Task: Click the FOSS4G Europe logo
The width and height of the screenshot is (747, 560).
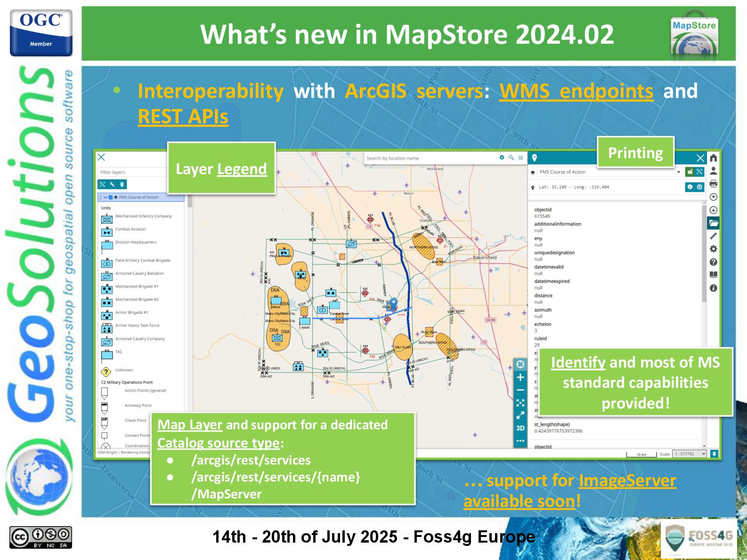Action: (699, 538)
